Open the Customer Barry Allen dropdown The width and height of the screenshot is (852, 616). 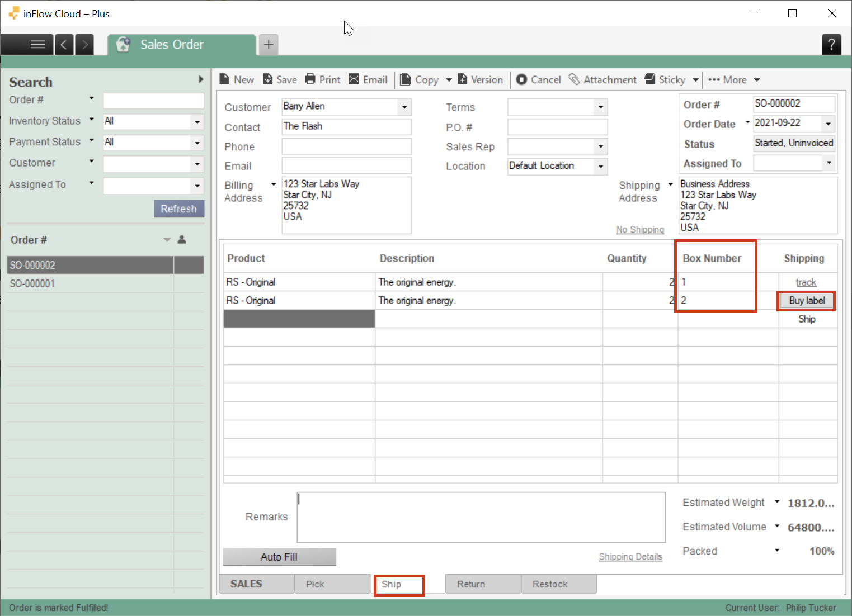coord(404,107)
